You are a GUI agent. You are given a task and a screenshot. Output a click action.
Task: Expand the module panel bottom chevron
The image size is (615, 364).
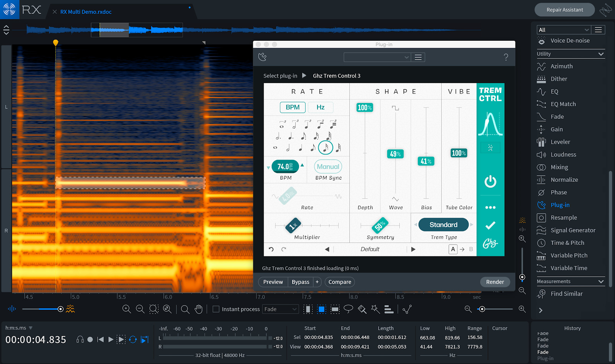point(541,311)
